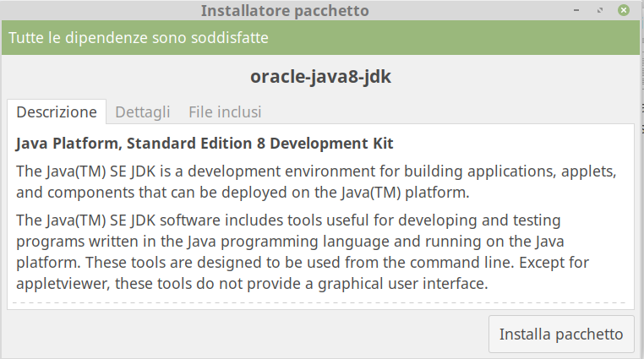The width and height of the screenshot is (644, 359).
Task: Click the oracle-java8-jdk package name heading
Action: [320, 76]
